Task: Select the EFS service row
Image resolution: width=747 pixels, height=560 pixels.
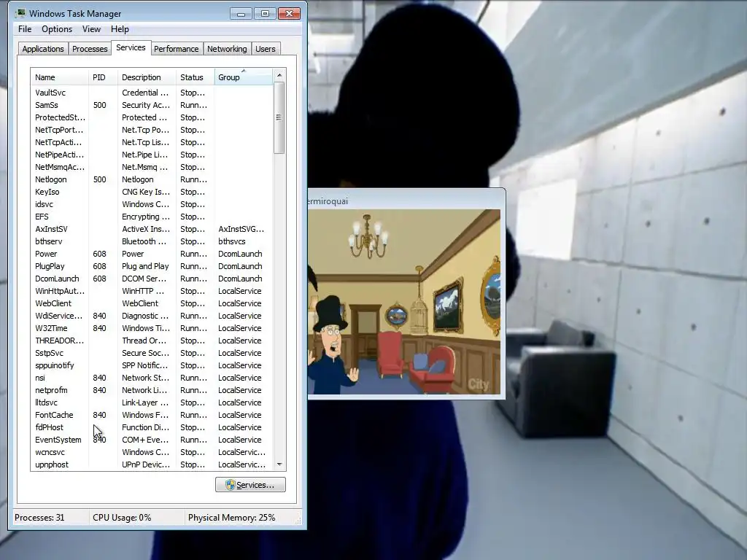Action: [x=152, y=216]
